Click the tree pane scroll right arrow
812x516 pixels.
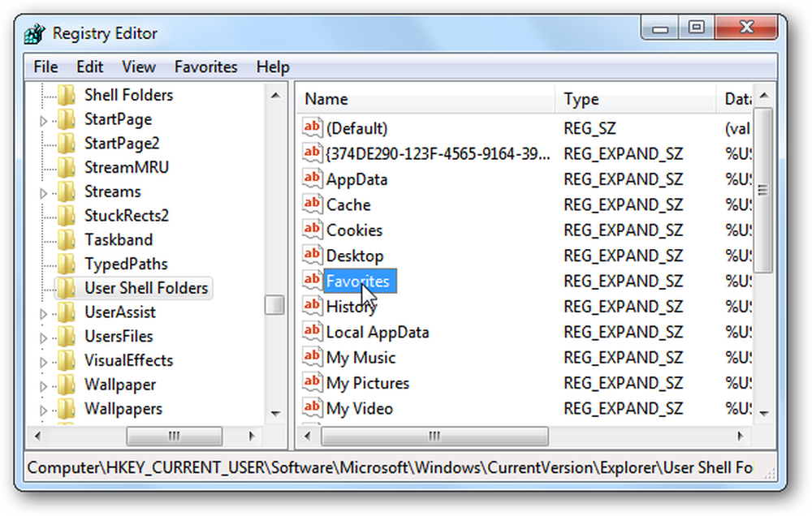252,436
